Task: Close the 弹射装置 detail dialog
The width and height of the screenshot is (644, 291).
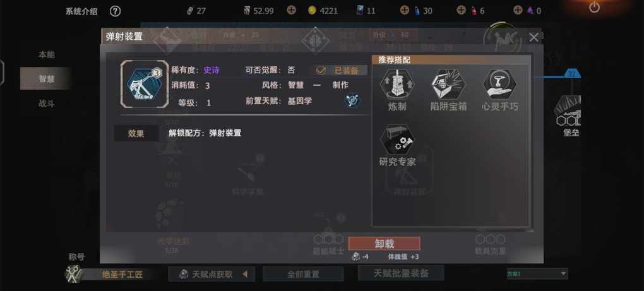Action: point(534,37)
